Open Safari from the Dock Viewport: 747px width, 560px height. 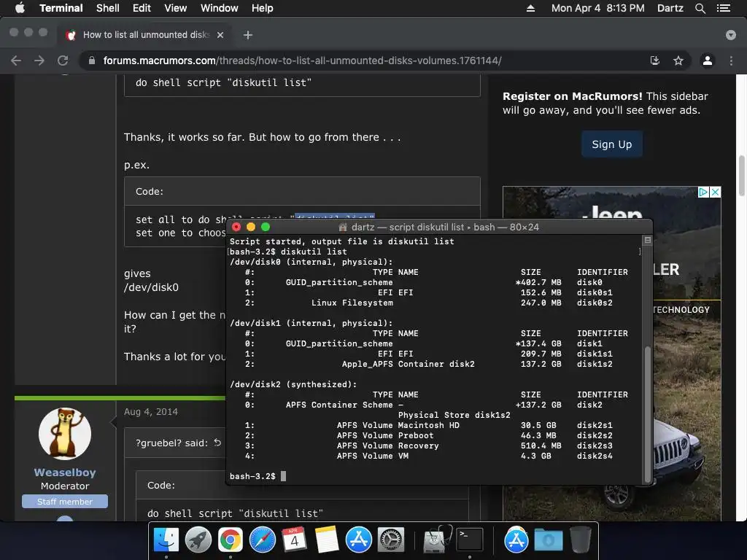click(263, 540)
